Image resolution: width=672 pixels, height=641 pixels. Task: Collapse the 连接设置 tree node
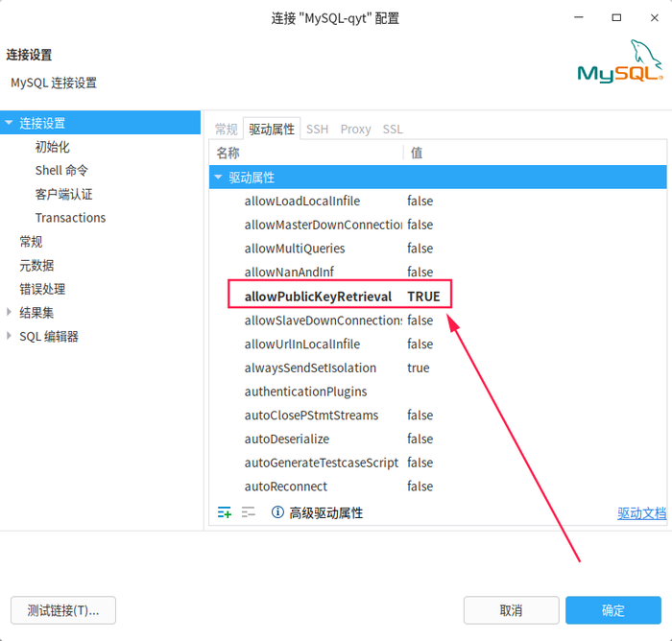click(x=9, y=123)
